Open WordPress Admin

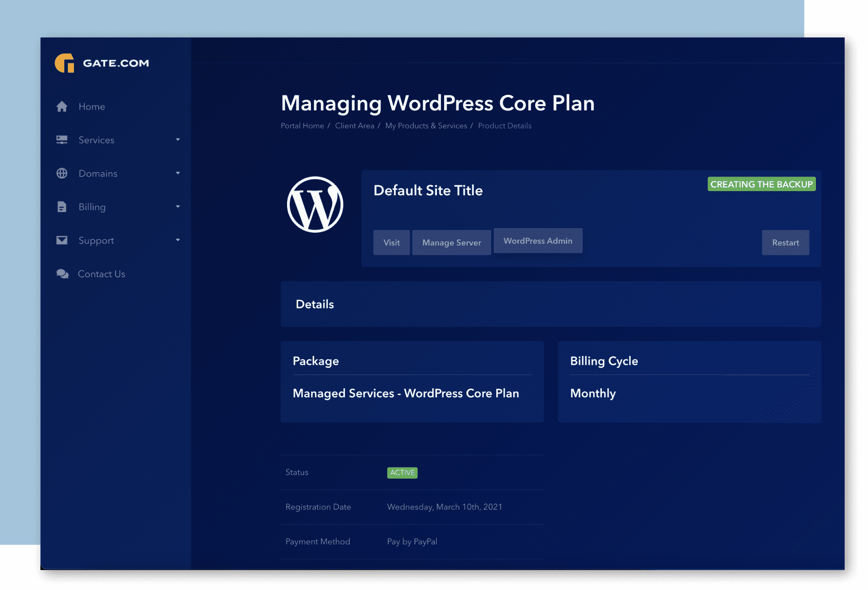pos(538,241)
